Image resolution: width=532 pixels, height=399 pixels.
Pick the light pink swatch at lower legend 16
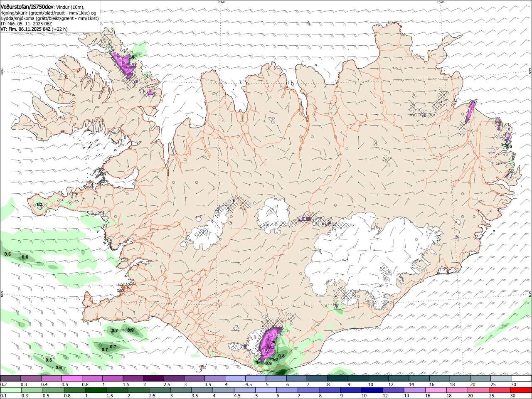[436, 390]
